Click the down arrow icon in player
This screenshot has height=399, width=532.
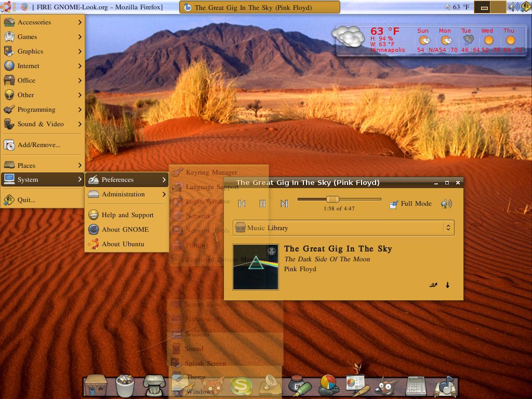point(447,285)
